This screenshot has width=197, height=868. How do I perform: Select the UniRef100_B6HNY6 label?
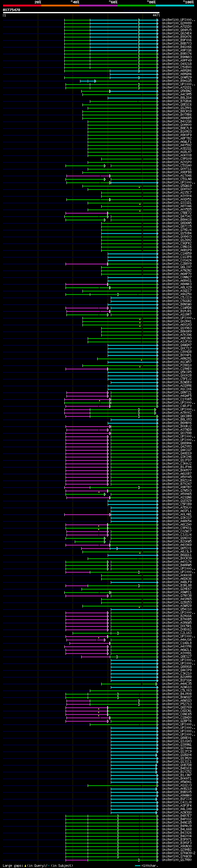(177, 423)
